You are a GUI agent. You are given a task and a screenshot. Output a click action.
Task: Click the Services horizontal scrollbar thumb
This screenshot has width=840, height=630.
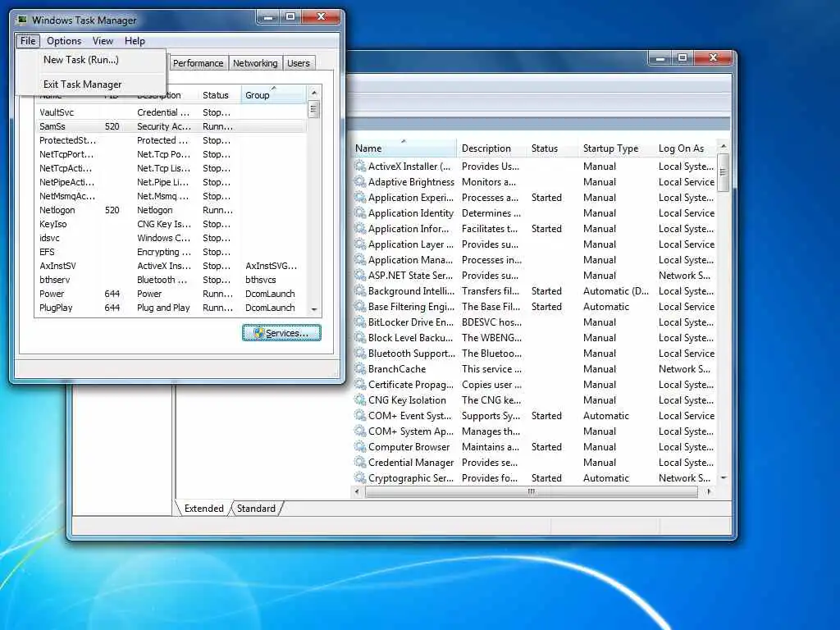pyautogui.click(x=531, y=491)
